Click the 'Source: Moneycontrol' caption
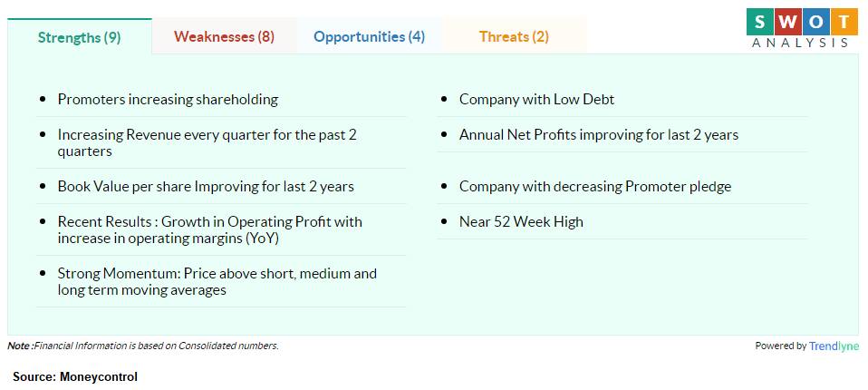Viewport: 868px width, 390px height. pyautogui.click(x=75, y=377)
